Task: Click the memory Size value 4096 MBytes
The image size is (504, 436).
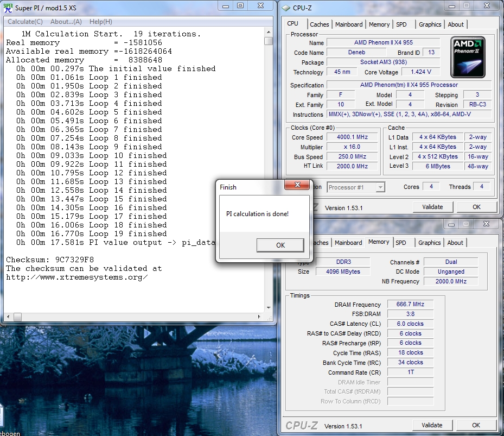Action: (x=343, y=271)
